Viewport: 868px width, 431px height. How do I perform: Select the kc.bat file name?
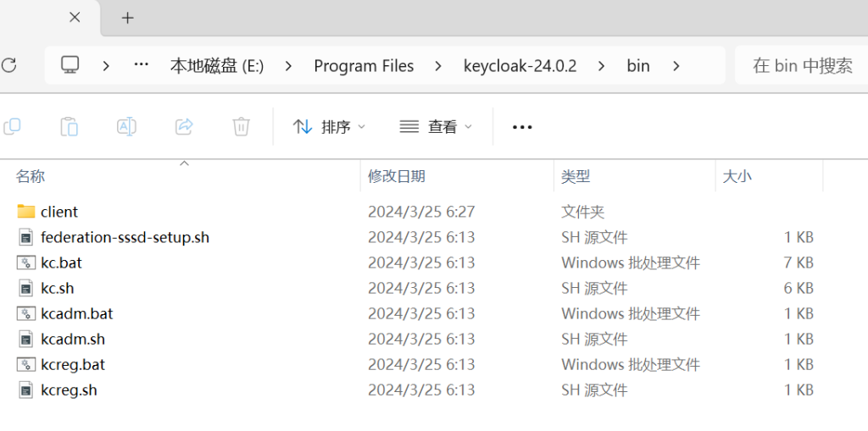point(61,262)
